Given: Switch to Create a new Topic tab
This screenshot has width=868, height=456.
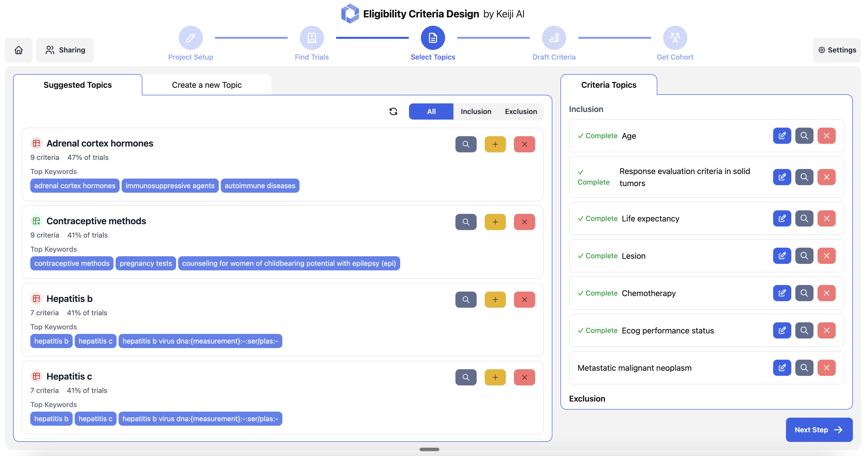Looking at the screenshot, I should click(x=207, y=84).
